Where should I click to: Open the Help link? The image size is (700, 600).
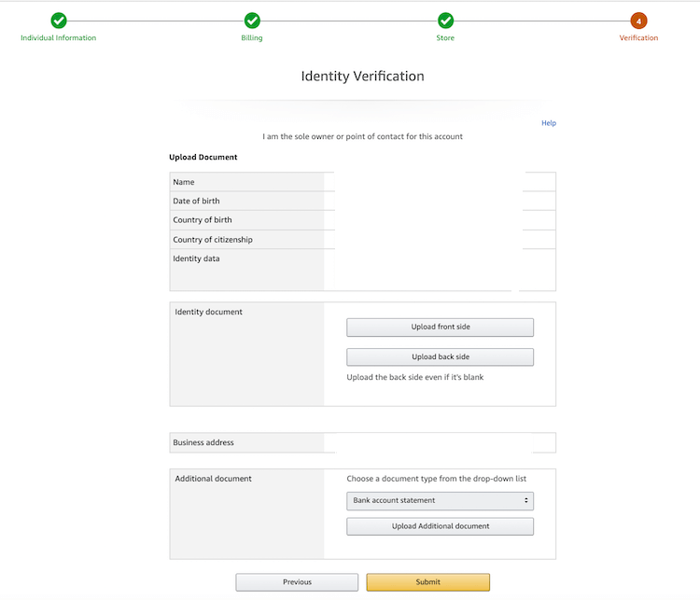(x=549, y=123)
